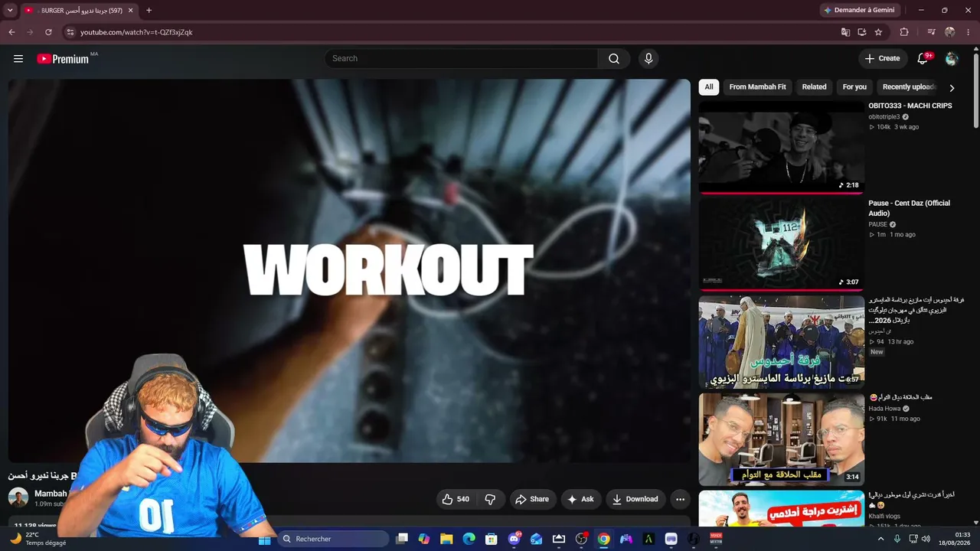This screenshot has width=980, height=551.
Task: Download the video
Action: coord(635,499)
